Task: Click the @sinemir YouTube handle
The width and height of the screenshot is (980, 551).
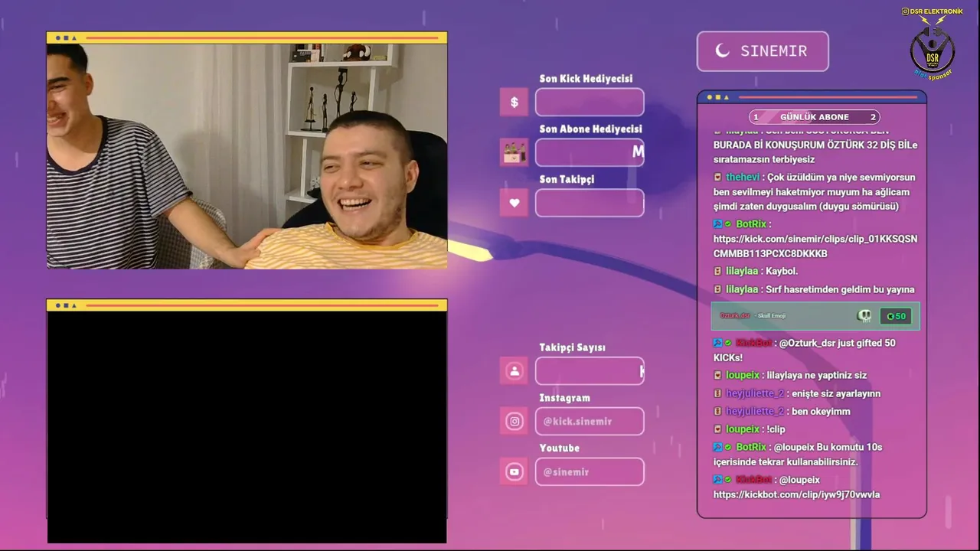Action: 566,472
